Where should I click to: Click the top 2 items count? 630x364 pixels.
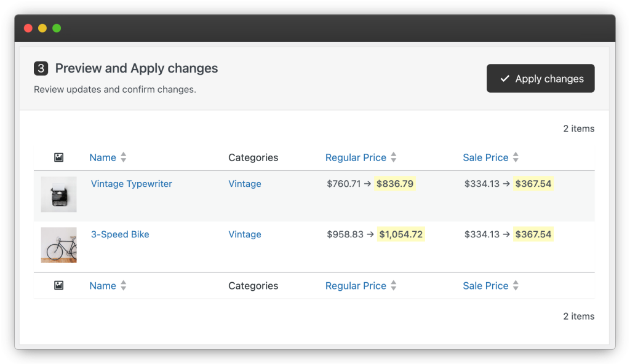[x=578, y=129]
